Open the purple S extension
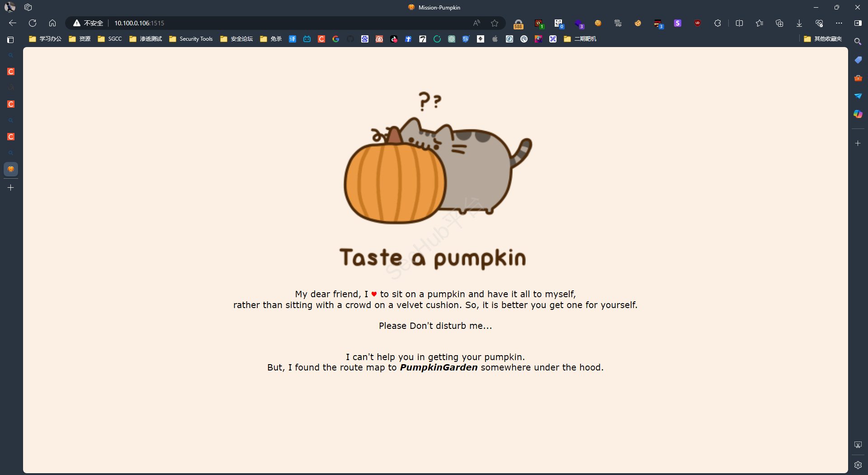The width and height of the screenshot is (868, 475). [678, 23]
